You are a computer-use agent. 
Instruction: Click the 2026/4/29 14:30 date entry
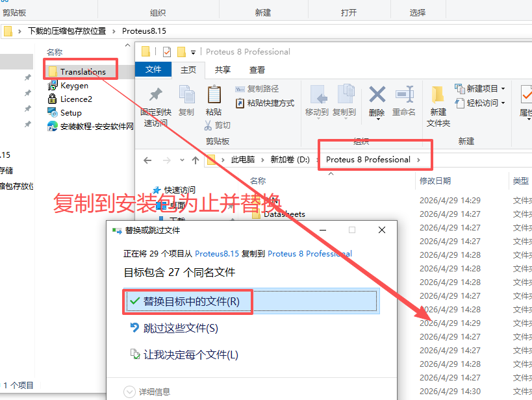pos(450,391)
